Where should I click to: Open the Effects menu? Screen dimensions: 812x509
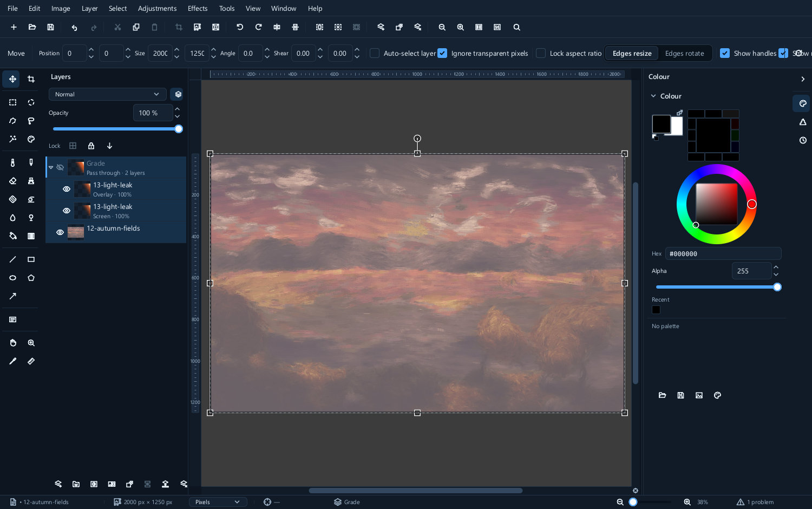pyautogui.click(x=198, y=8)
